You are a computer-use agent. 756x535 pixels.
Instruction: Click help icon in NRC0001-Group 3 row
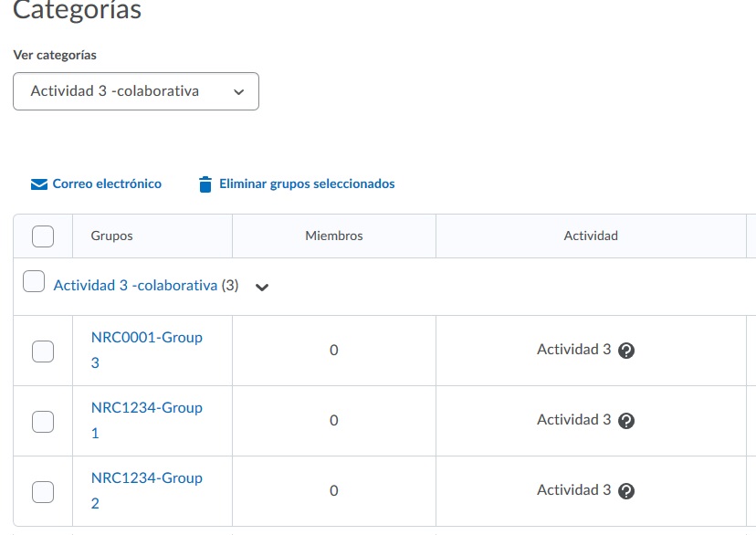tap(626, 351)
